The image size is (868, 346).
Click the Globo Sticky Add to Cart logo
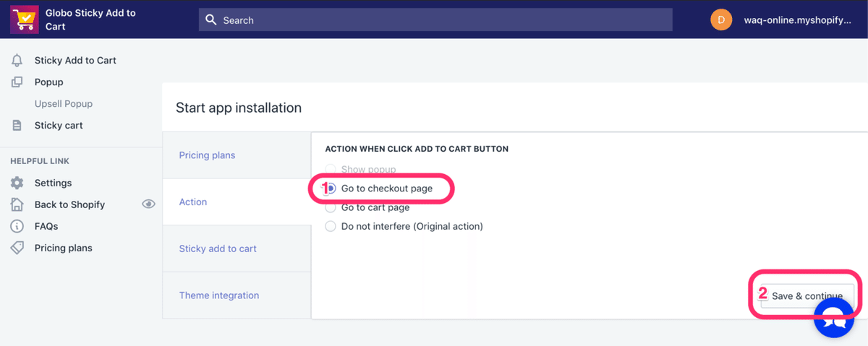click(25, 20)
